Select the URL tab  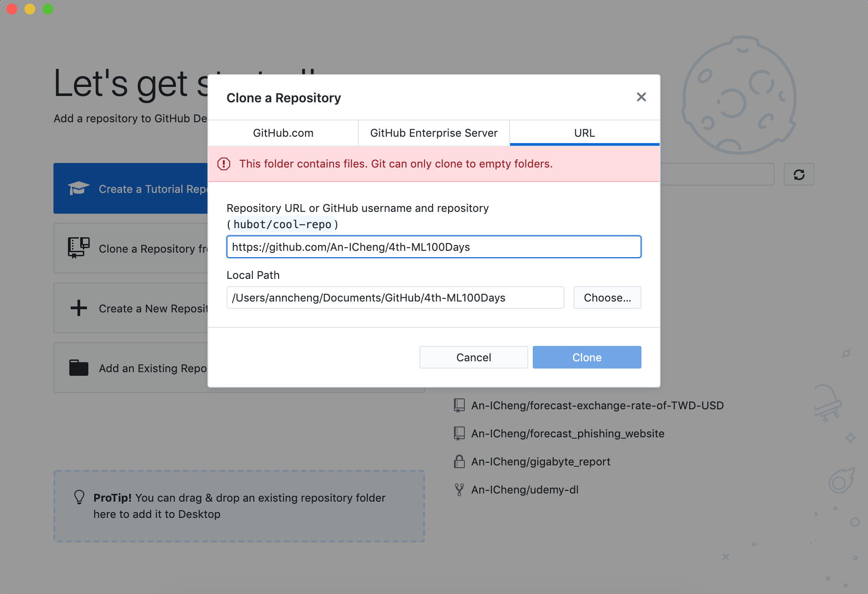[584, 133]
